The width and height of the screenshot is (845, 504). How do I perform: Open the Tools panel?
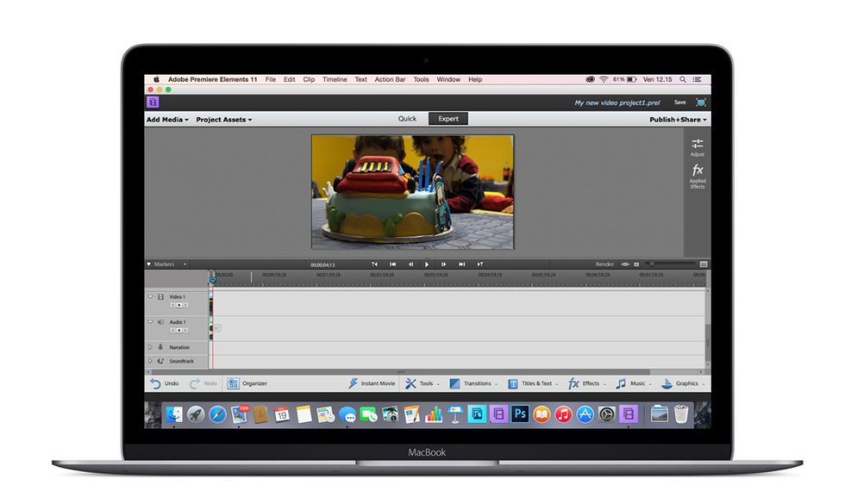(x=422, y=383)
